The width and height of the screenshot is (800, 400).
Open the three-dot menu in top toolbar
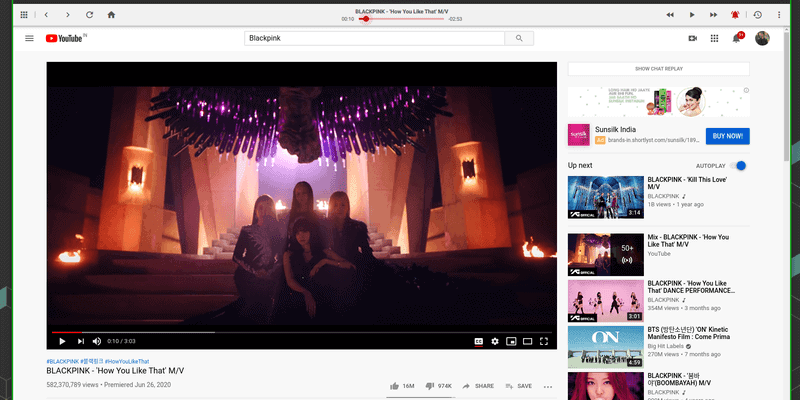[779, 15]
